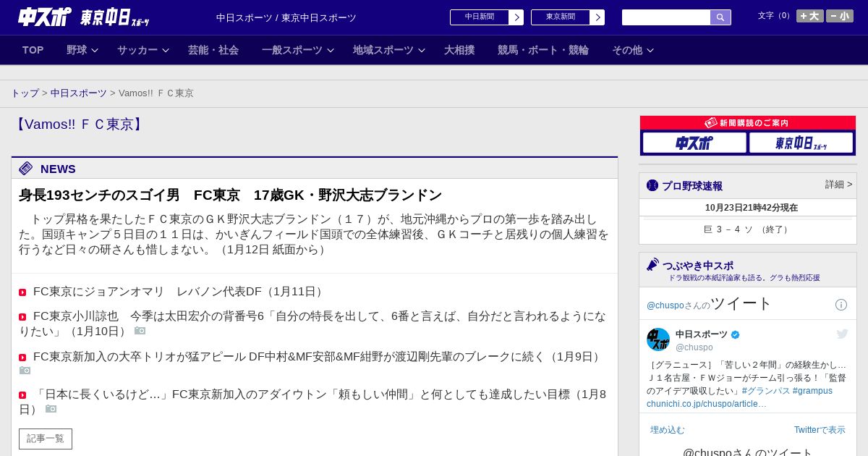The width and height of the screenshot is (868, 456).
Task: Click the 中スポ Twitter avatar
Action: pos(658,339)
